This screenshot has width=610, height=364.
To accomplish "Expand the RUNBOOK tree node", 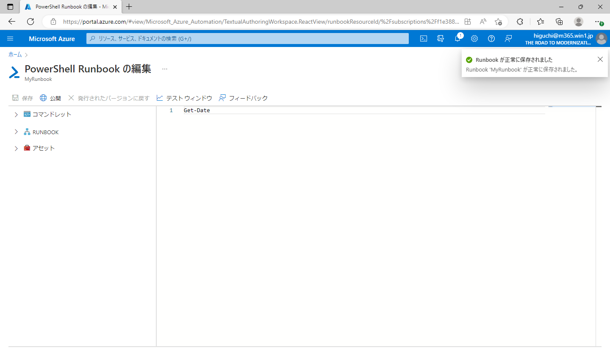I will coord(16,132).
